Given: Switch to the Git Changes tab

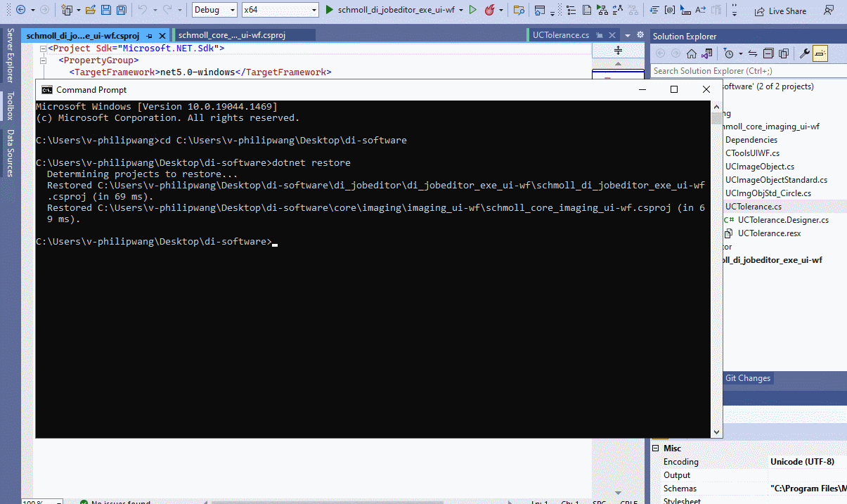Looking at the screenshot, I should point(748,378).
